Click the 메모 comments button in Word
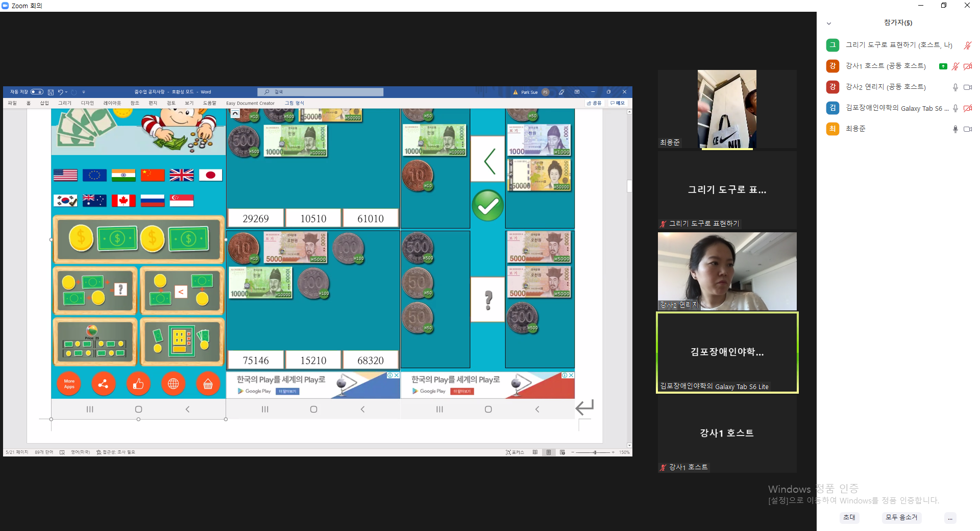Image resolution: width=980 pixels, height=531 pixels. 618,103
